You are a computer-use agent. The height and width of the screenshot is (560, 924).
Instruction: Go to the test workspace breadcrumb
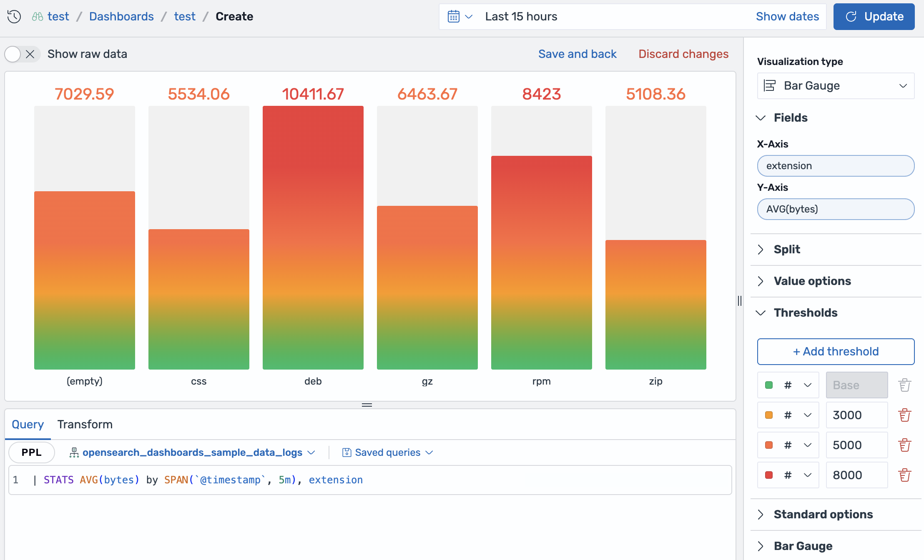tap(58, 17)
